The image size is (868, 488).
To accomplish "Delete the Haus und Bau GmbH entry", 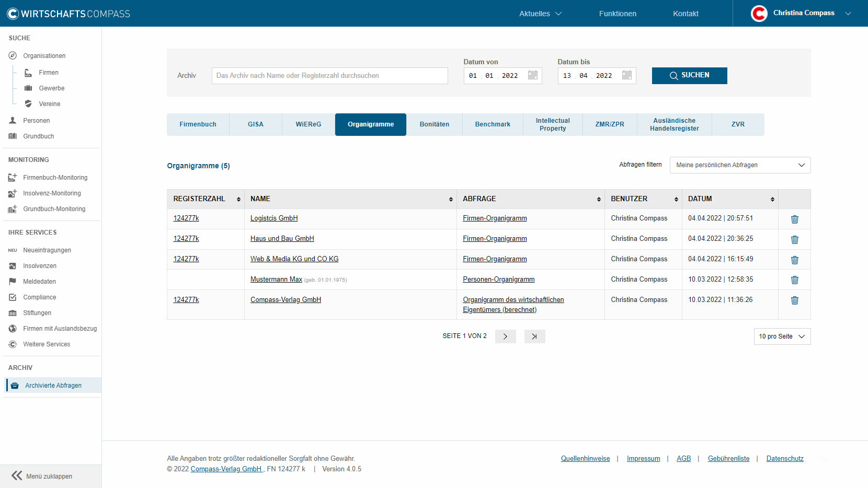I will [x=794, y=239].
